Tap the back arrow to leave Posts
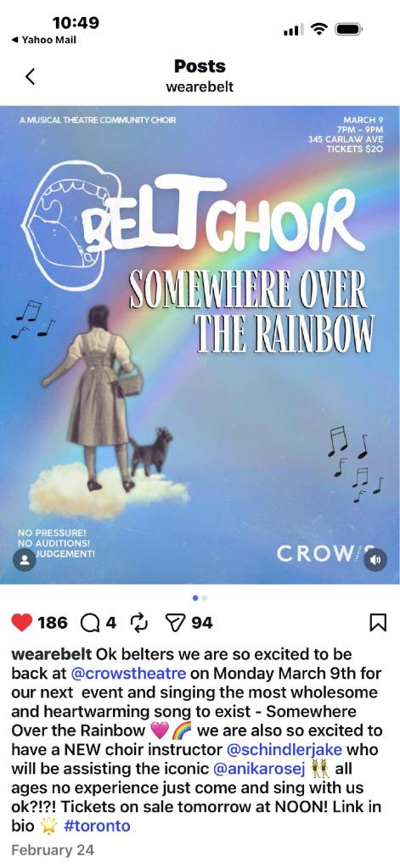 tap(31, 76)
